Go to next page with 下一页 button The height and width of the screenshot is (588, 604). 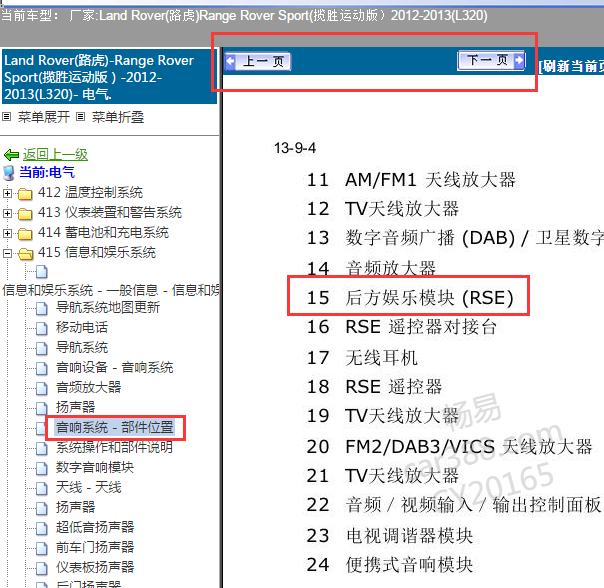tap(491, 60)
